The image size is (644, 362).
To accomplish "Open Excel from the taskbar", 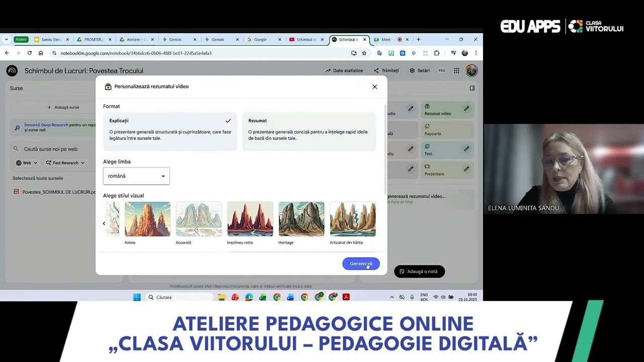I will pos(263,297).
